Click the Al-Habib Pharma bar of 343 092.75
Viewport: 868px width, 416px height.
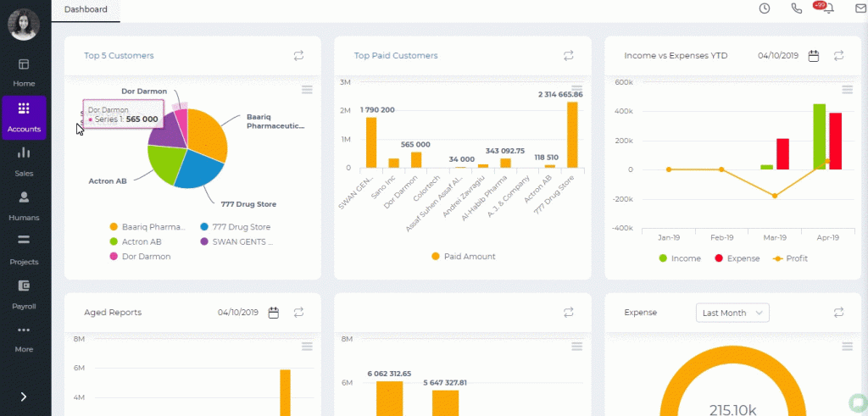click(505, 164)
